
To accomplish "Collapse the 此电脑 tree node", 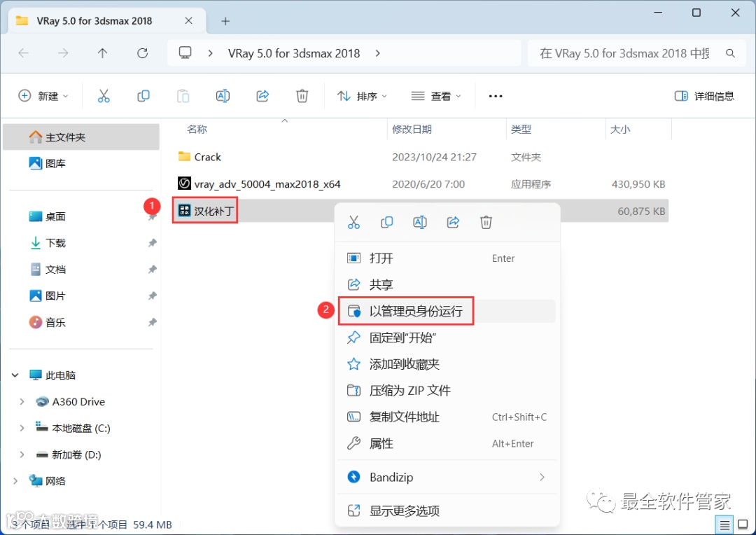I will pos(15,375).
